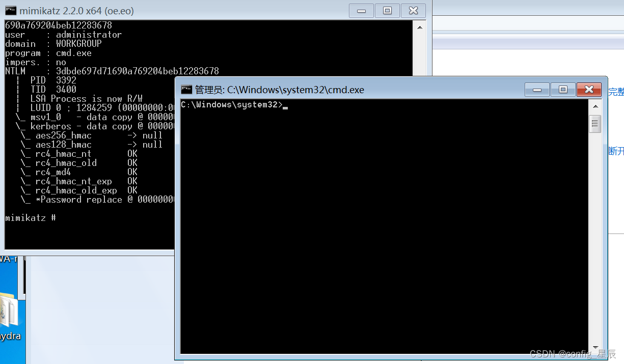The image size is (624, 364).
Task: Click the mimikatz window title bar icon
Action: (11, 11)
